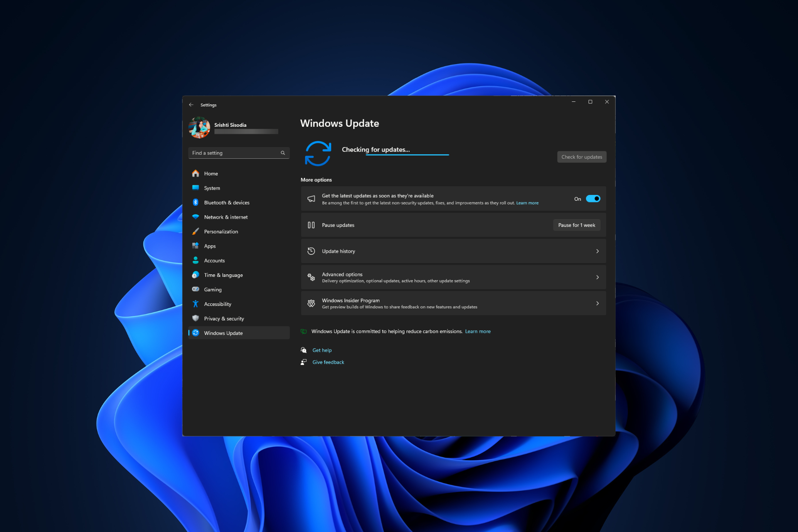Expand Advanced options chevron

click(x=597, y=277)
